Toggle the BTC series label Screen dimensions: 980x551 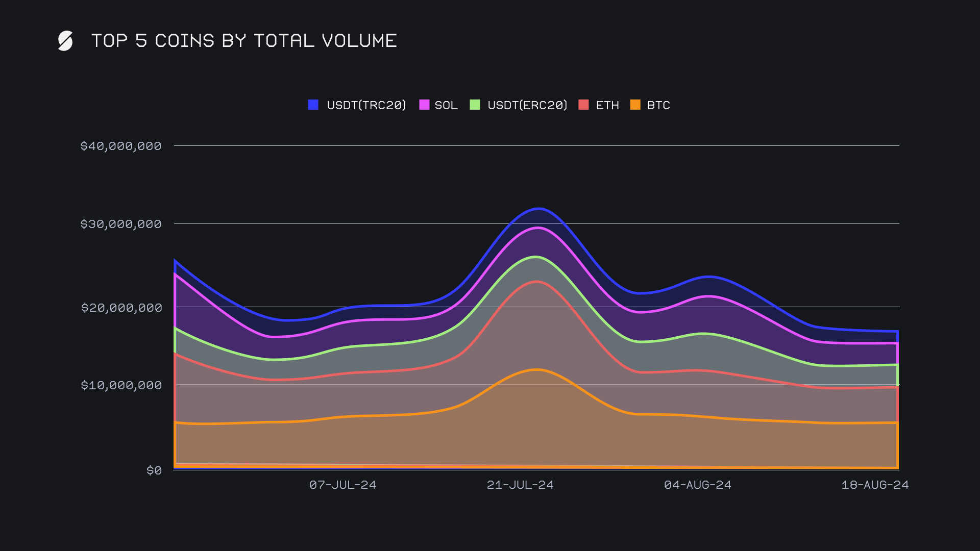(658, 105)
